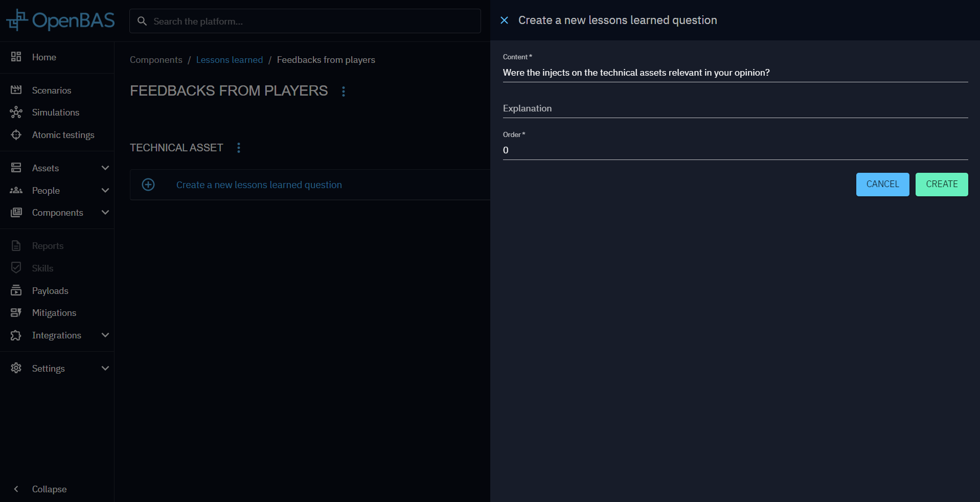Expand the Settings menu chevron

pos(105,369)
